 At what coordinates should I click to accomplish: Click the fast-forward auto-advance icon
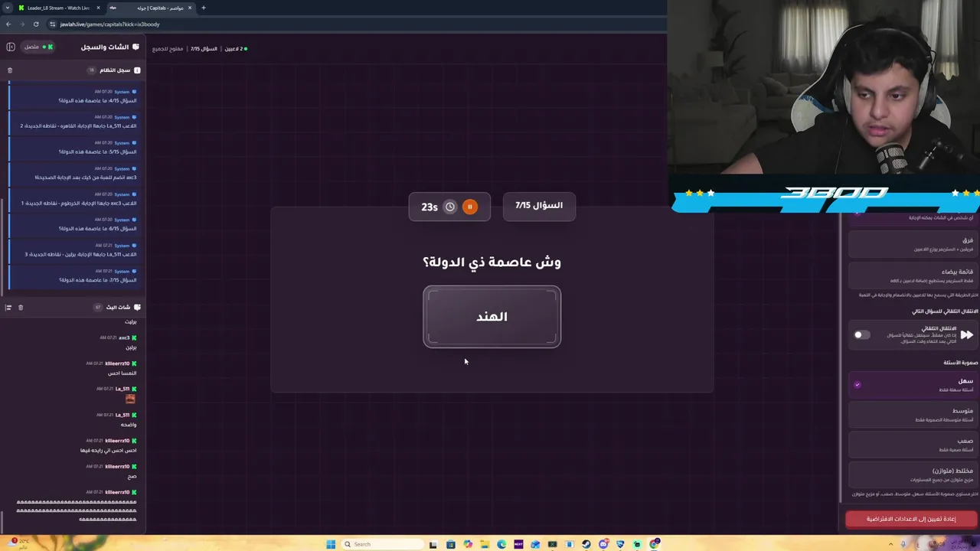point(967,334)
